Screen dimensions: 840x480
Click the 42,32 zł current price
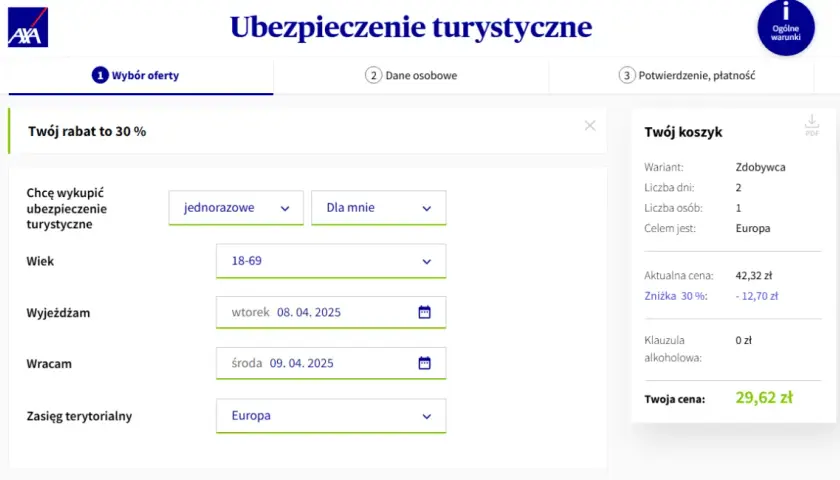tap(753, 276)
